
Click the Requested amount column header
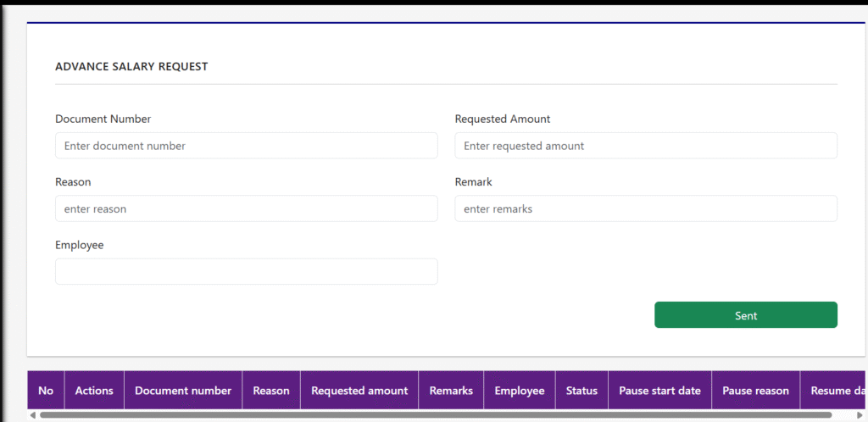coord(359,391)
